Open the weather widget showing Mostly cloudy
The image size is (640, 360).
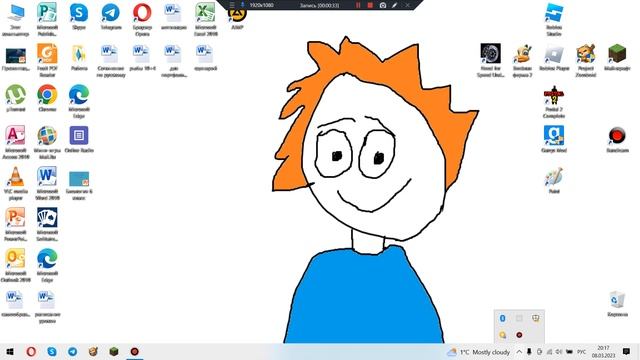click(x=478, y=352)
